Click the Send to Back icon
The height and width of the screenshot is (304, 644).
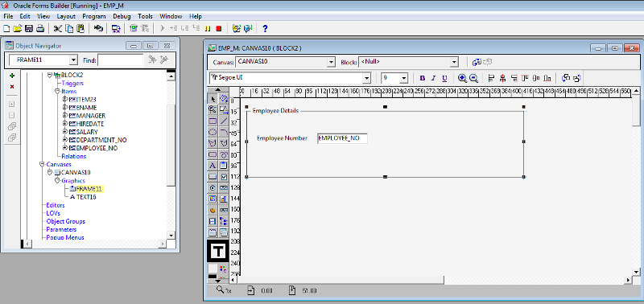[576, 78]
